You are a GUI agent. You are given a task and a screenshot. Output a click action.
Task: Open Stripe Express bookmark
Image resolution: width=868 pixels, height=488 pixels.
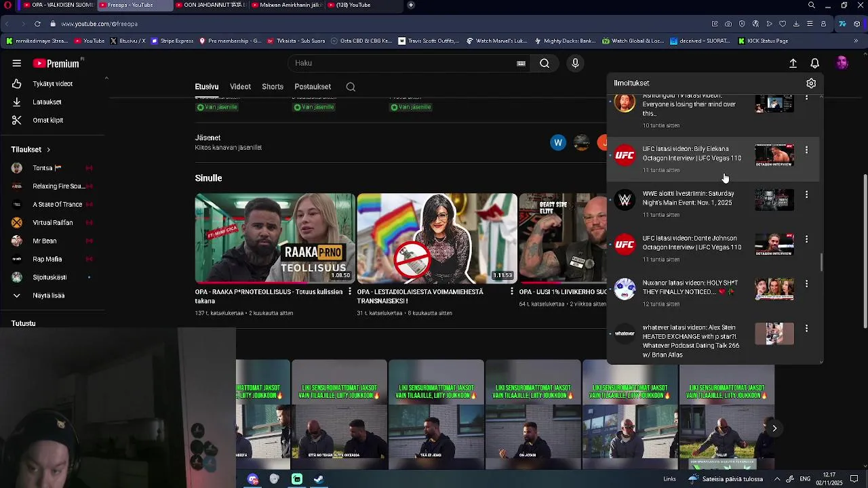click(x=172, y=41)
